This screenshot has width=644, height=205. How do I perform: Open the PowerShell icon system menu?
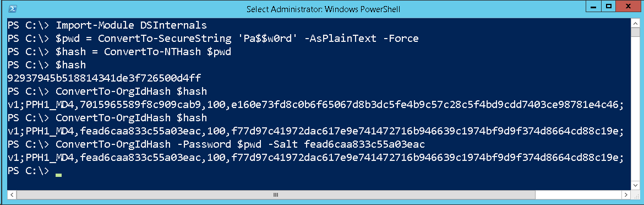tap(13, 9)
